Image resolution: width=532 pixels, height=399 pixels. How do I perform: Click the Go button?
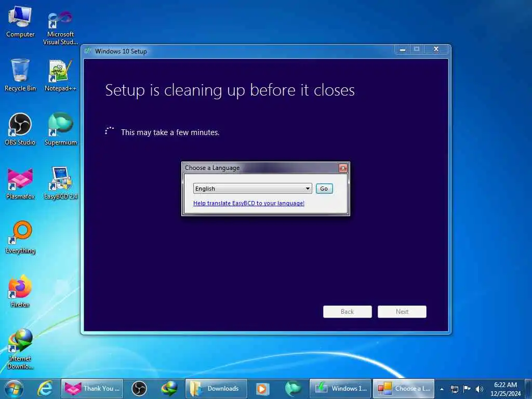pos(324,188)
